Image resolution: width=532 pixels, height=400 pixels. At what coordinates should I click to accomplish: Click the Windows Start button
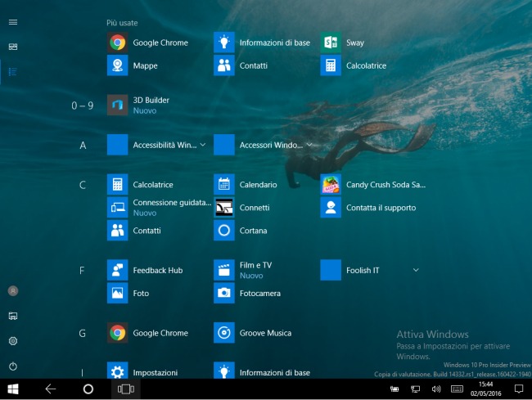[x=13, y=389]
